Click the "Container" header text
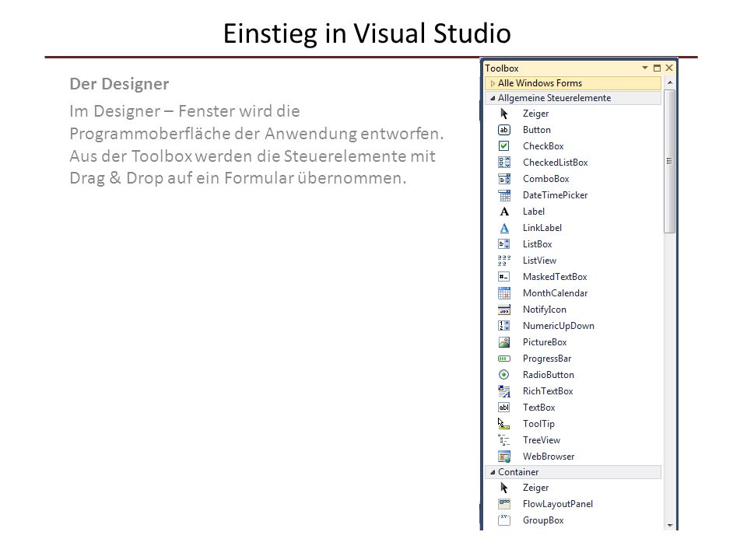 point(518,472)
